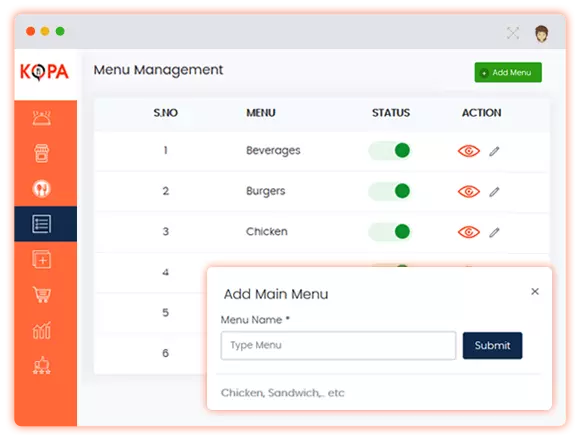Image resolution: width=580 pixels, height=436 pixels.
Task: Open the thumbs up ratings sidebar icon
Action: [42, 365]
